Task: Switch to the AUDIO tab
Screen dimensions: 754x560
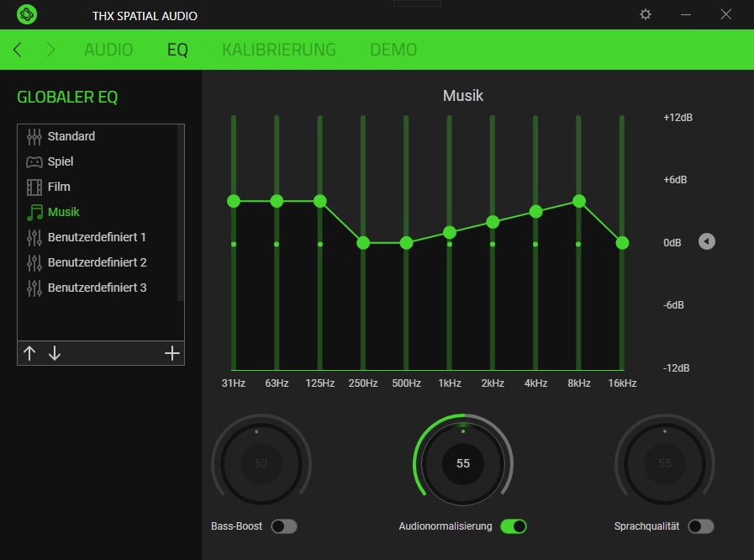Action: click(x=108, y=50)
